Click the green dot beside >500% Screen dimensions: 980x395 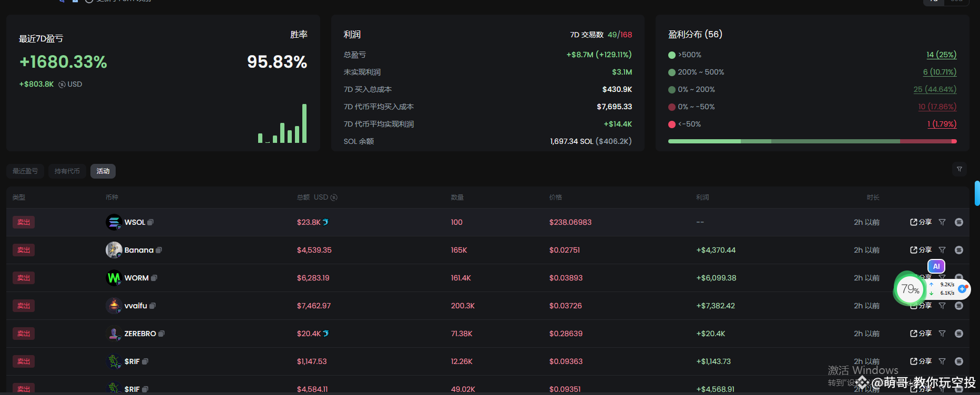(x=671, y=55)
